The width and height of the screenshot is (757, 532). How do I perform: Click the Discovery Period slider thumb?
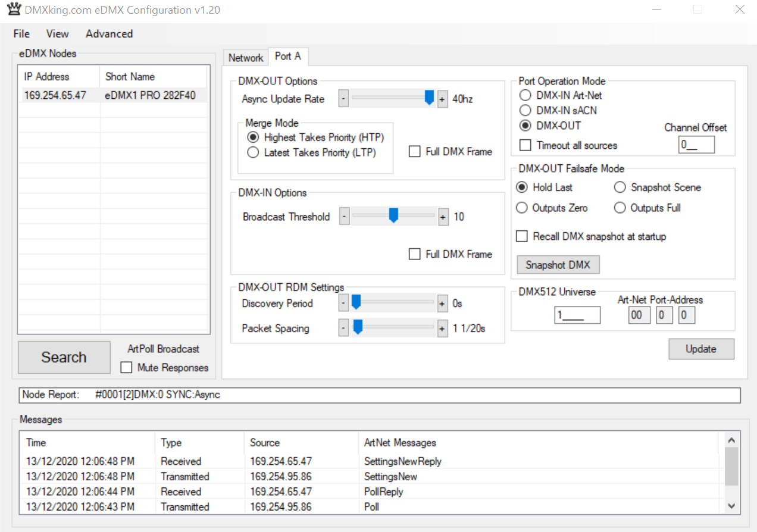click(356, 302)
